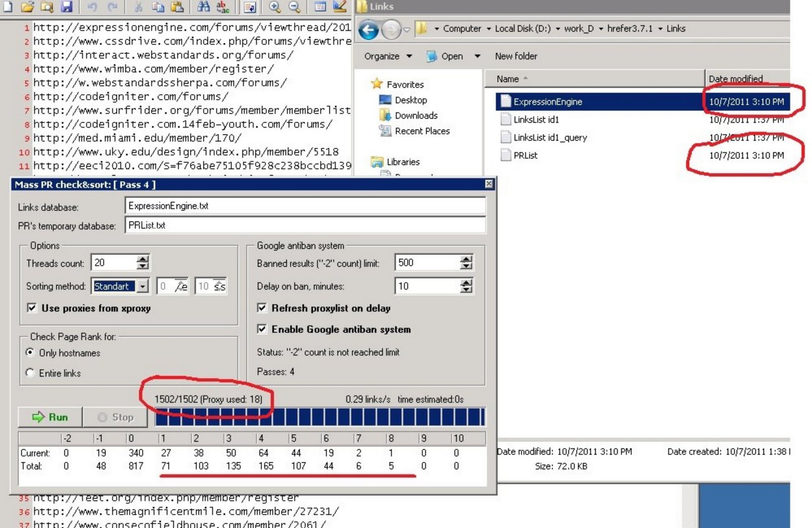
Task: Select 'Entire links' radio button
Action: [x=30, y=373]
